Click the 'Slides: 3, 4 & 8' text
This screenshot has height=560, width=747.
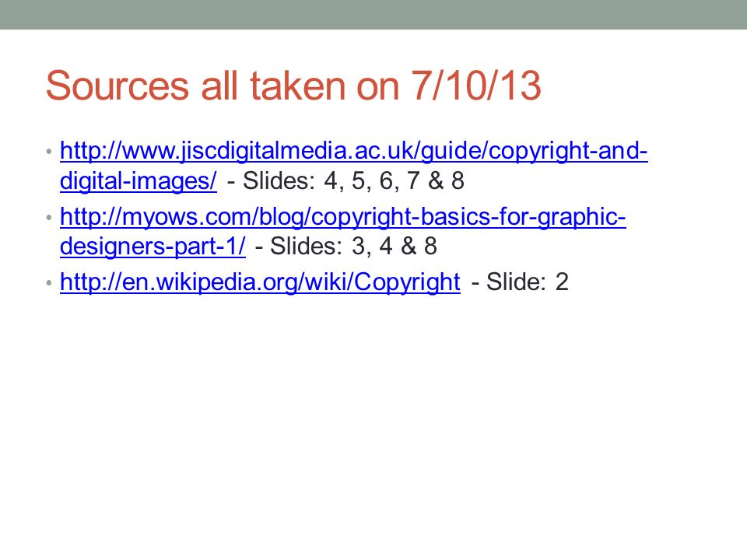[x=353, y=247]
